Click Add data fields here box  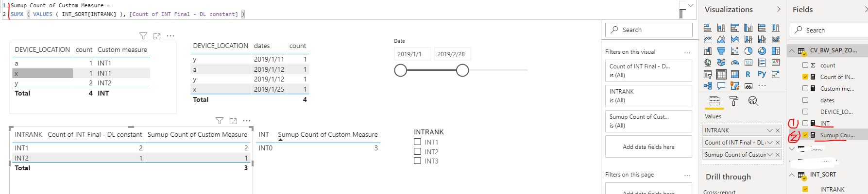tap(648, 147)
